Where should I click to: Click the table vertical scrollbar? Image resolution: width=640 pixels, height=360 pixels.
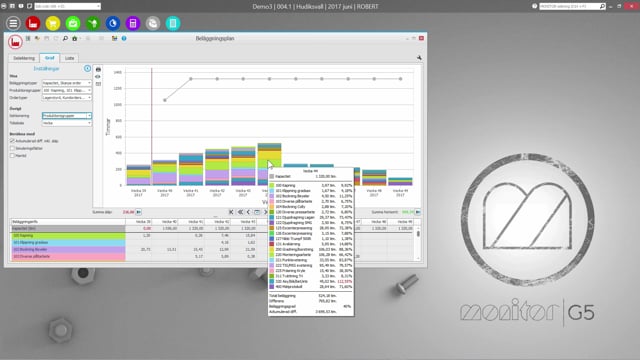point(418,245)
